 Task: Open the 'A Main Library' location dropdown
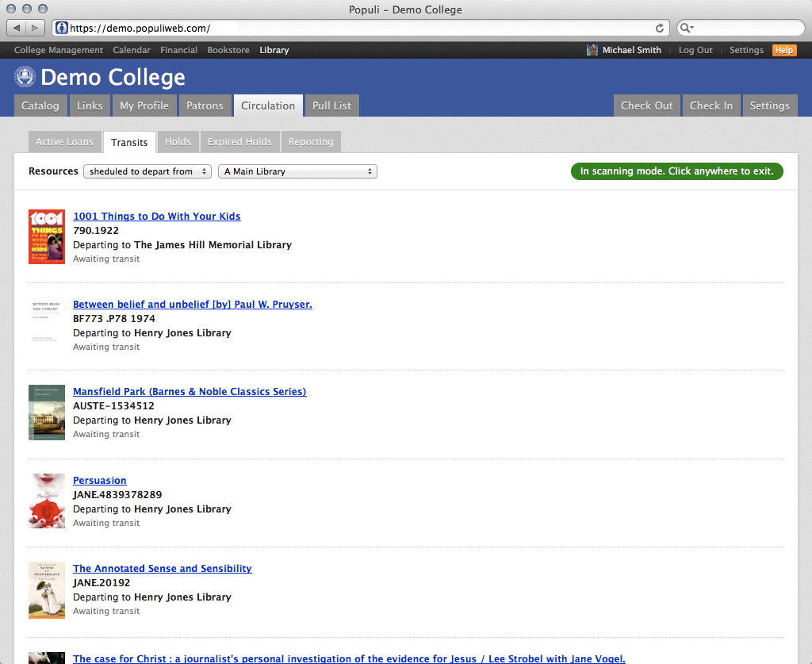click(298, 171)
